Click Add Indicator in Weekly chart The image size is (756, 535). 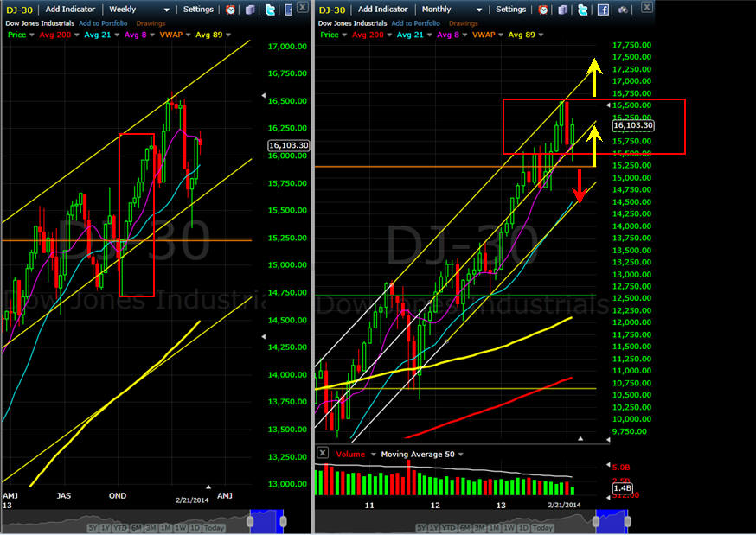tap(70, 10)
